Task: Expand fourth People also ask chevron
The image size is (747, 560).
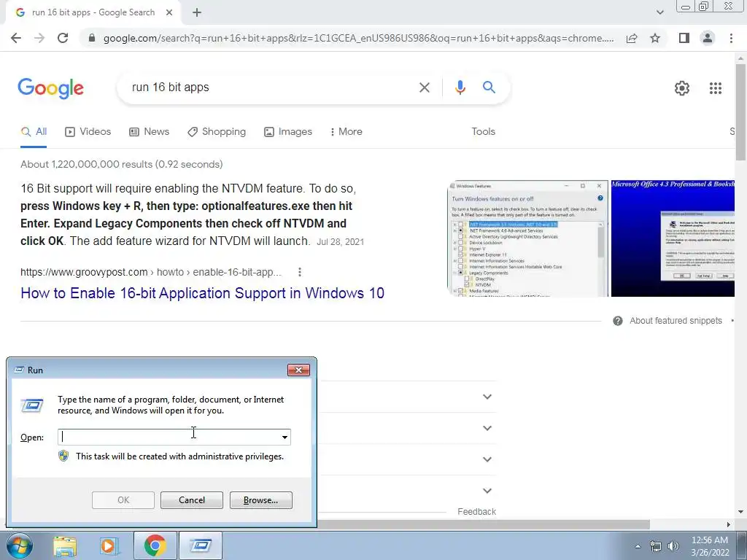Action: 487,491
